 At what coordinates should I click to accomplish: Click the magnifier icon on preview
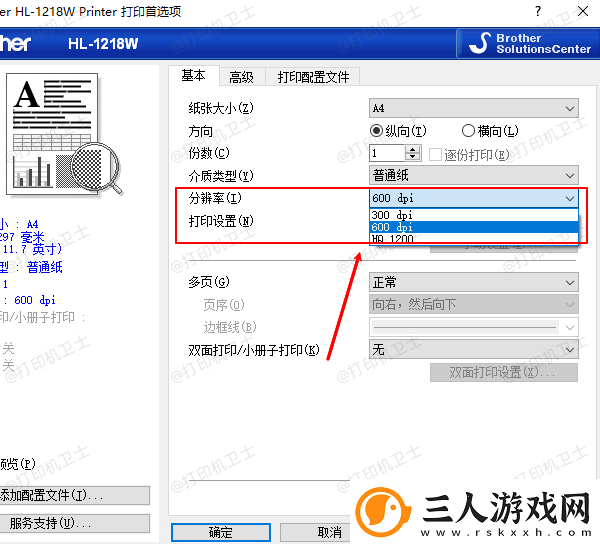click(x=98, y=168)
